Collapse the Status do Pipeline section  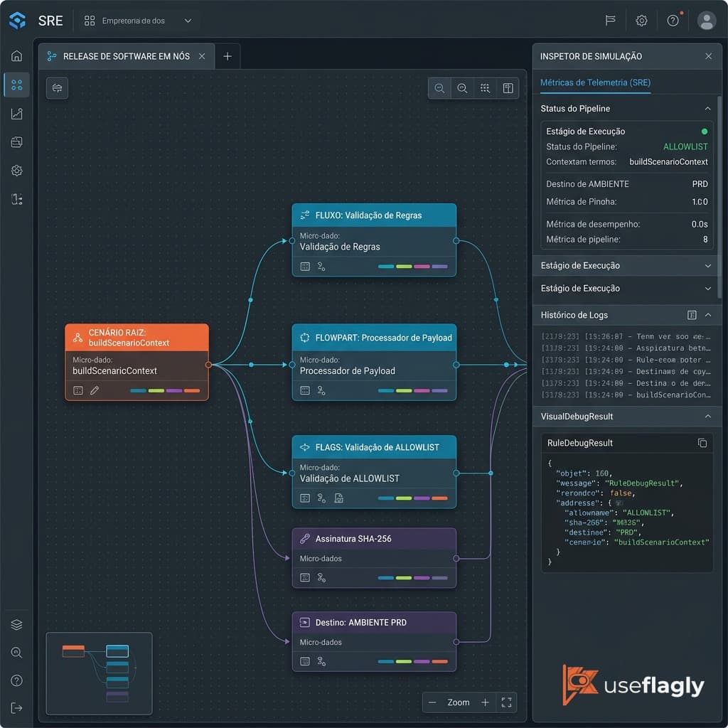[x=707, y=109]
